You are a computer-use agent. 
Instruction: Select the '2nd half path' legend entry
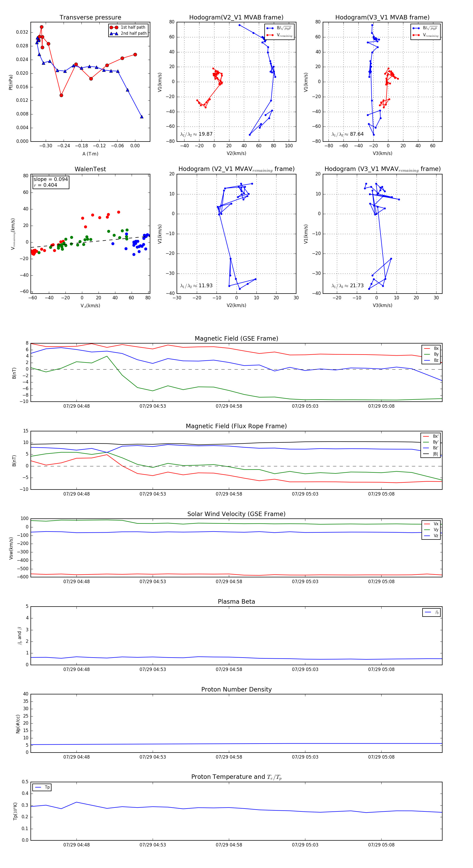tap(128, 33)
